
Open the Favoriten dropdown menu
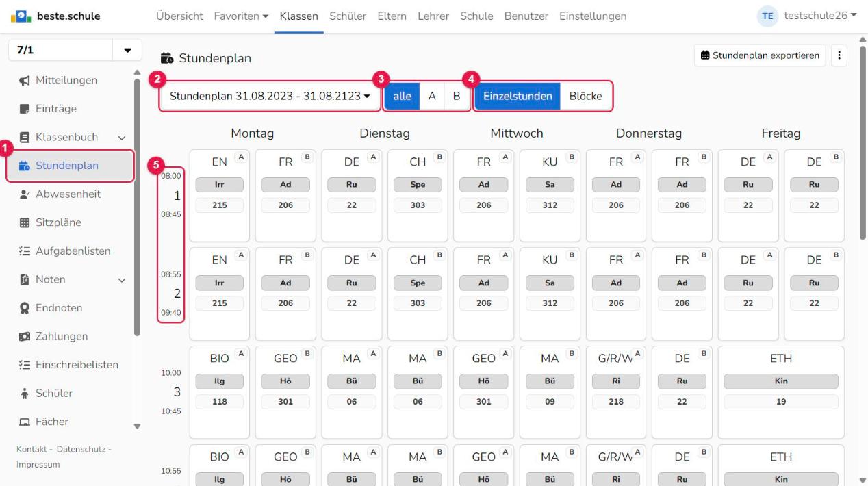point(242,16)
